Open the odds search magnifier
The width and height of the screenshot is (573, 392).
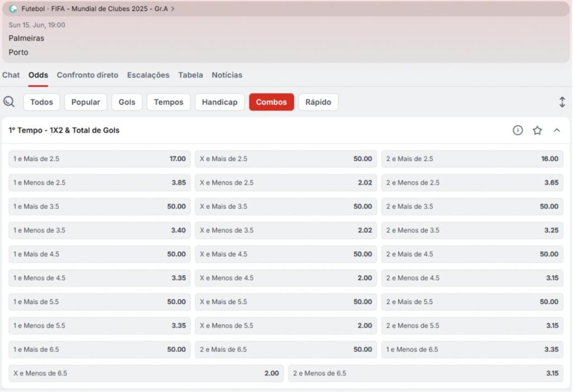click(x=9, y=102)
